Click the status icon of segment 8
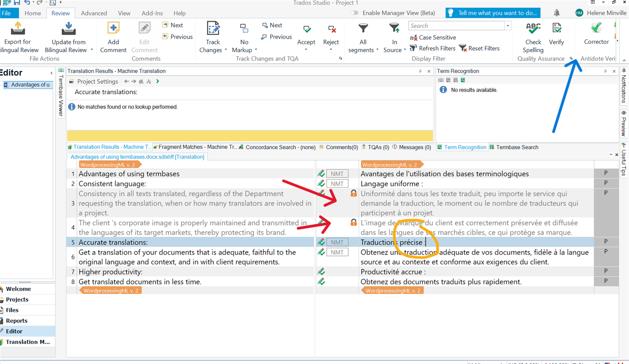 [321, 282]
